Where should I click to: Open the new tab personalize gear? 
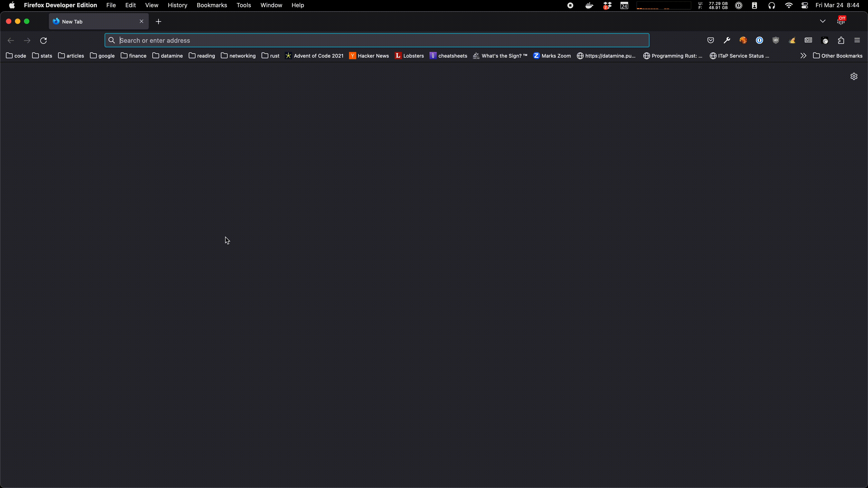point(854,76)
